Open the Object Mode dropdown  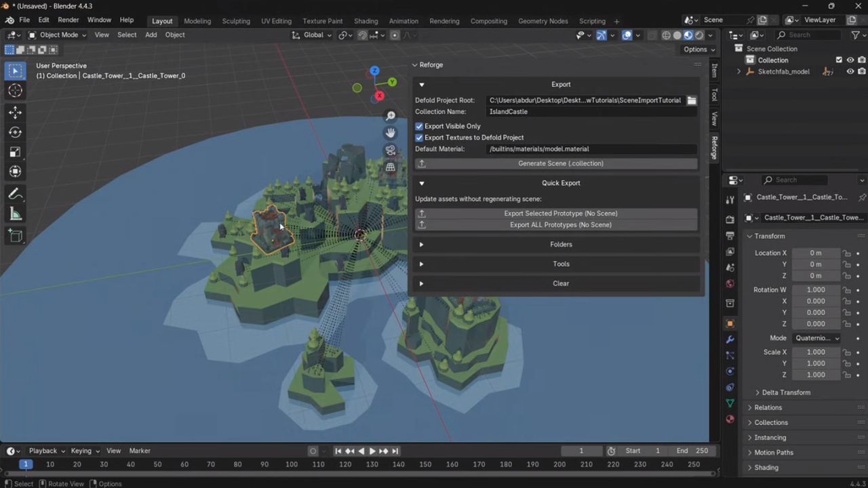pyautogui.click(x=58, y=35)
